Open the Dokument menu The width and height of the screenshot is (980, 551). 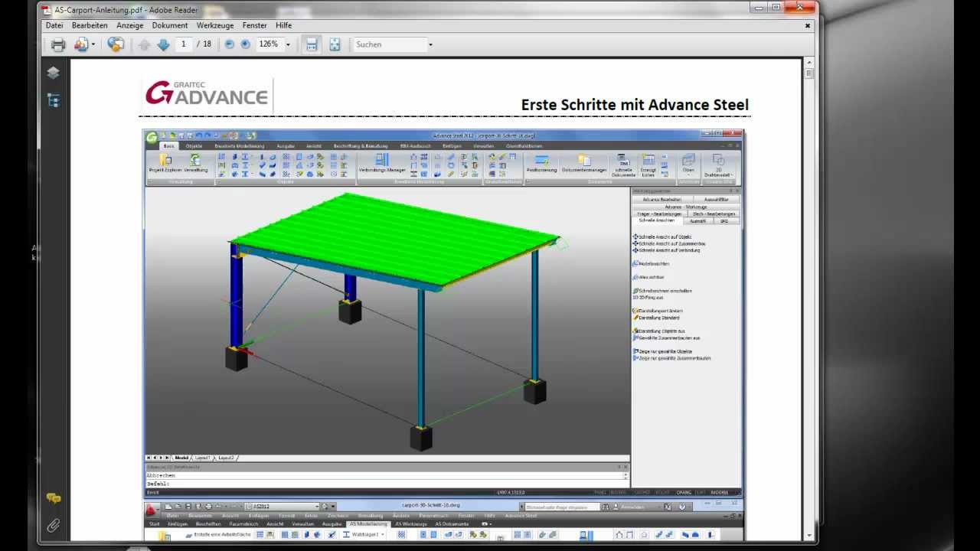click(170, 25)
